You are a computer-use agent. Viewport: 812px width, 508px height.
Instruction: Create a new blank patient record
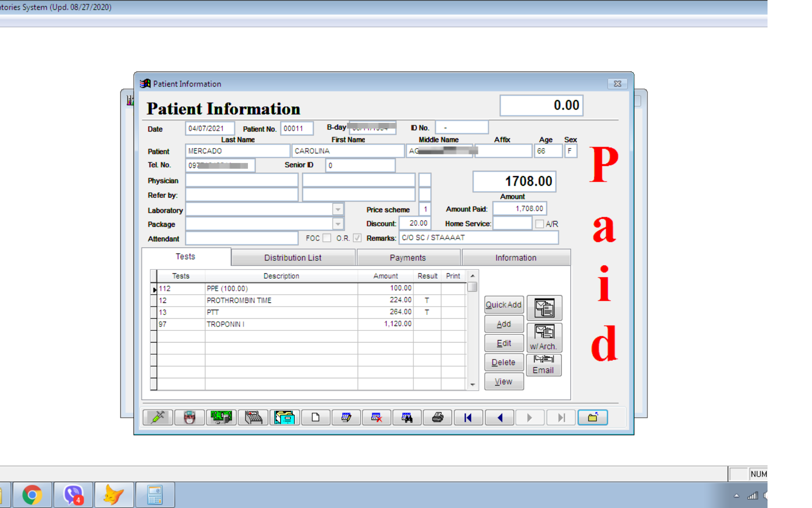click(x=316, y=418)
